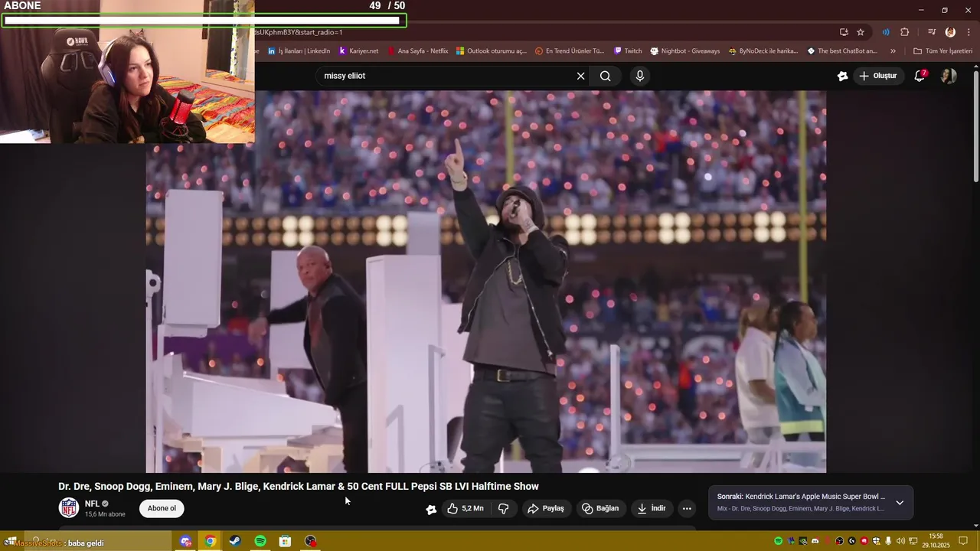
Task: Open the Ana Sayfa - Netflix bookmark
Action: [x=418, y=51]
